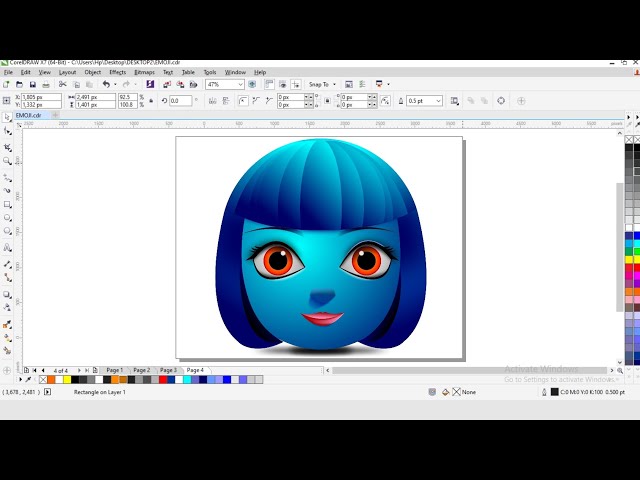The height and width of the screenshot is (480, 640).
Task: Toggle the Show rulers button
Action: 269,84
